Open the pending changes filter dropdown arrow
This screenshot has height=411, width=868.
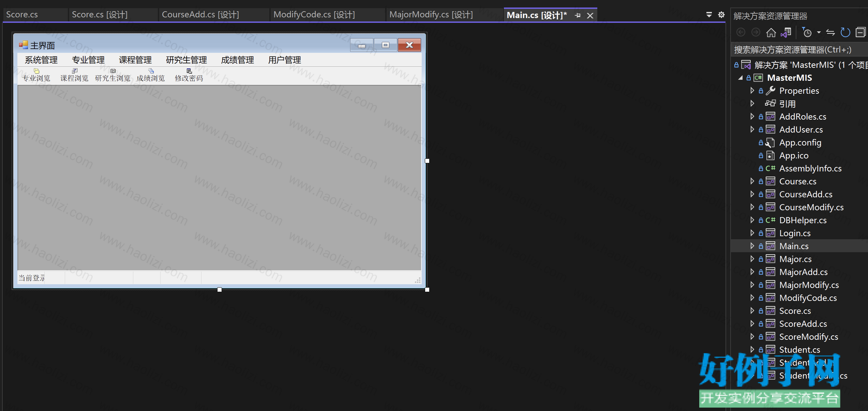(x=819, y=33)
